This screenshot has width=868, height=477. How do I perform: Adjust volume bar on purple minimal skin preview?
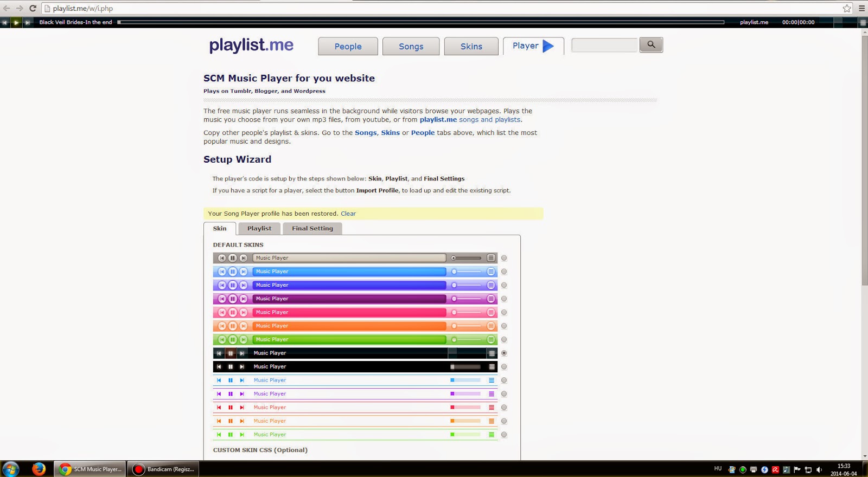coord(465,394)
